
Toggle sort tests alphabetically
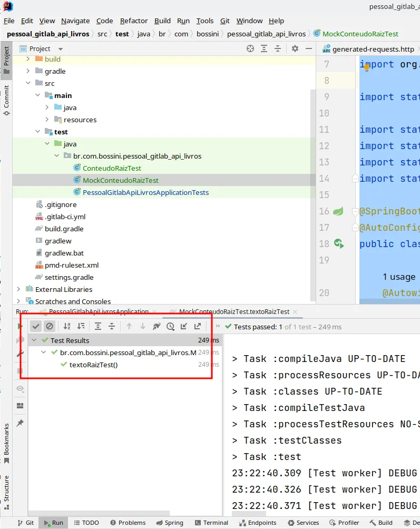[x=67, y=326]
